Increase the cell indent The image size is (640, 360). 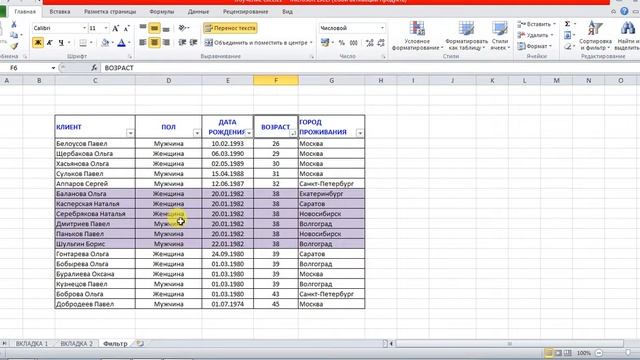(193, 42)
